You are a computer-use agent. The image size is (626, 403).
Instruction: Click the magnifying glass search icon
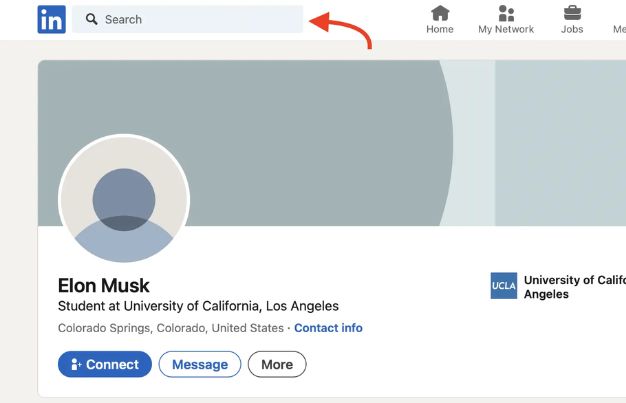91,19
